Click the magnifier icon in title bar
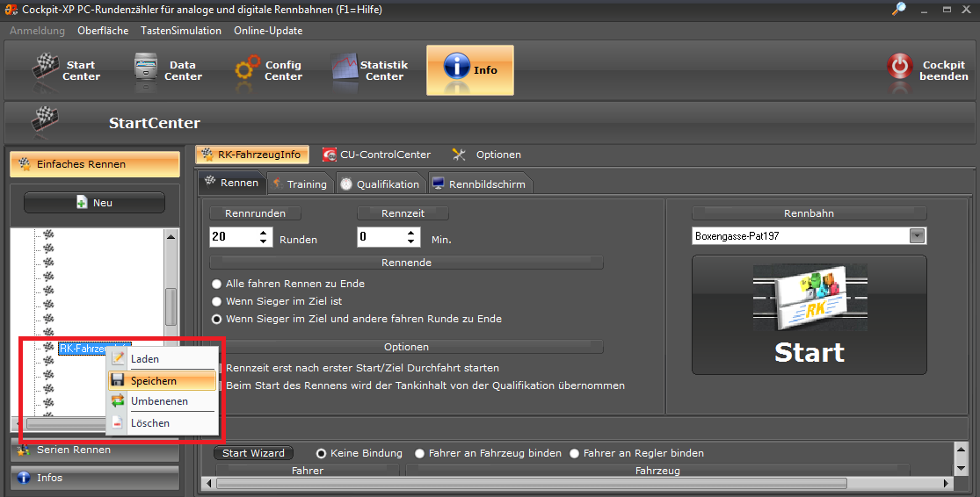The image size is (980, 497). point(899,9)
